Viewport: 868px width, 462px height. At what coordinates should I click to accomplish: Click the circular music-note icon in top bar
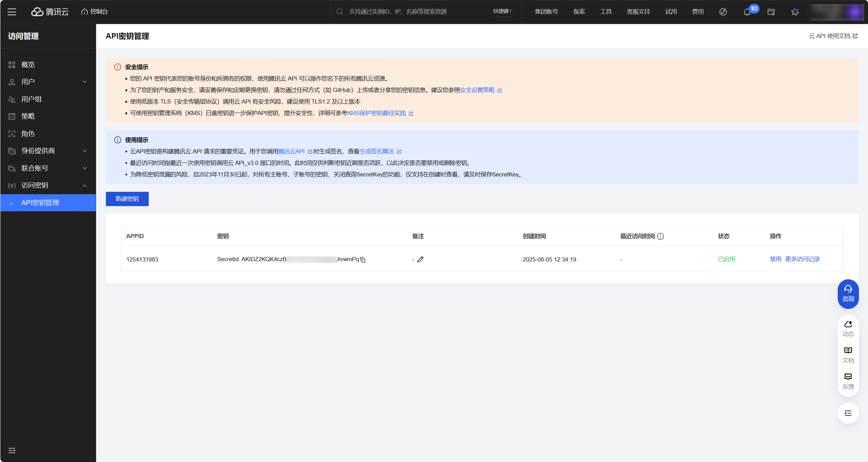point(723,12)
